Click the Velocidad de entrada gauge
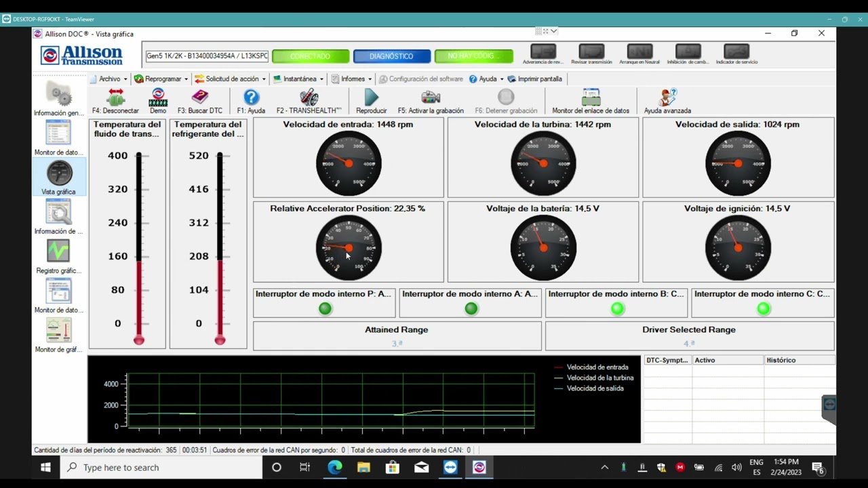868x488 pixels. 349,163
